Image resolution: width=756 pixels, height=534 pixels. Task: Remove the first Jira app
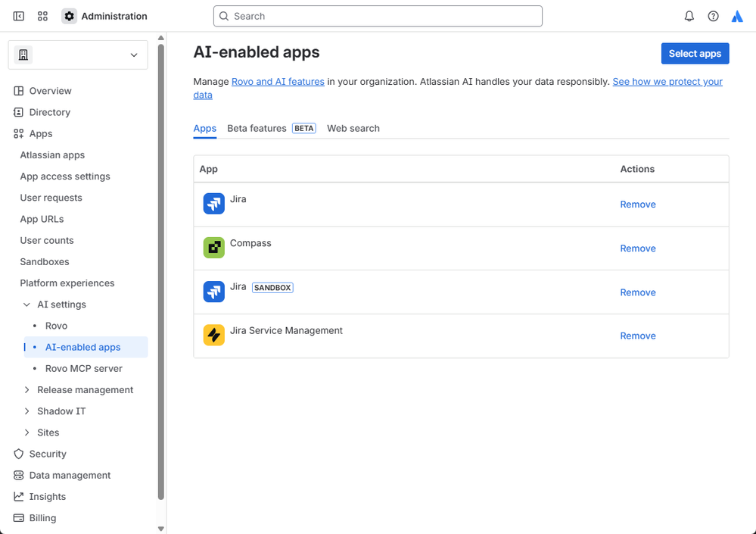[x=638, y=204]
